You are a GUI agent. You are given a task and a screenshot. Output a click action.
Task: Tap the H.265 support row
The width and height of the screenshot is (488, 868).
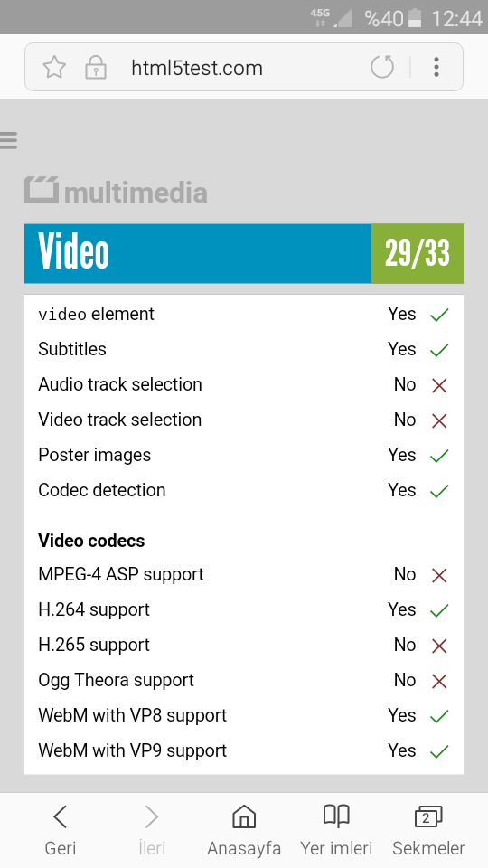(x=244, y=645)
